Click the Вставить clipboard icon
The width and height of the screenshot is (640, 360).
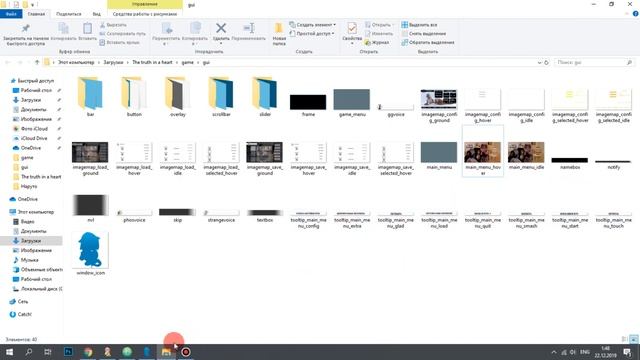[87, 31]
